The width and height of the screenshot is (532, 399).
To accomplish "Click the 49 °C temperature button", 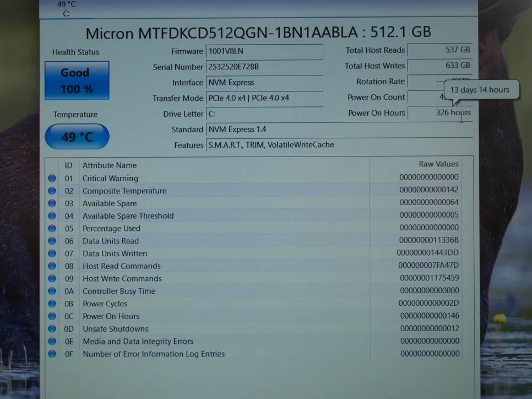I will tap(77, 137).
